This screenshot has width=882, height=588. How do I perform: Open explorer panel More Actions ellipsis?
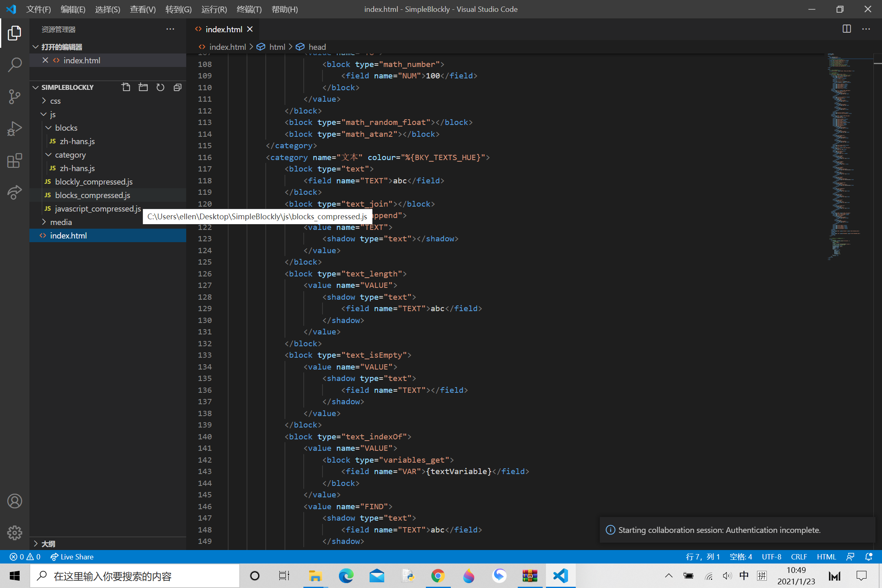tap(170, 29)
